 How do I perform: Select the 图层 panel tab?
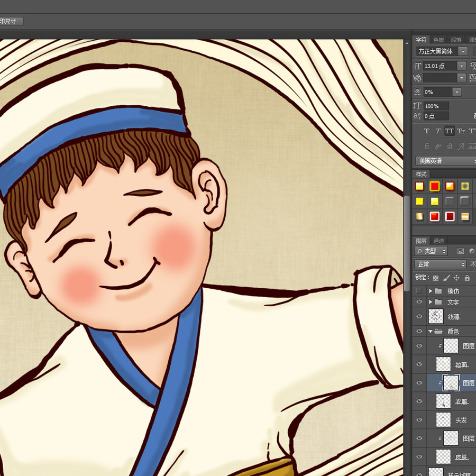tap(421, 241)
